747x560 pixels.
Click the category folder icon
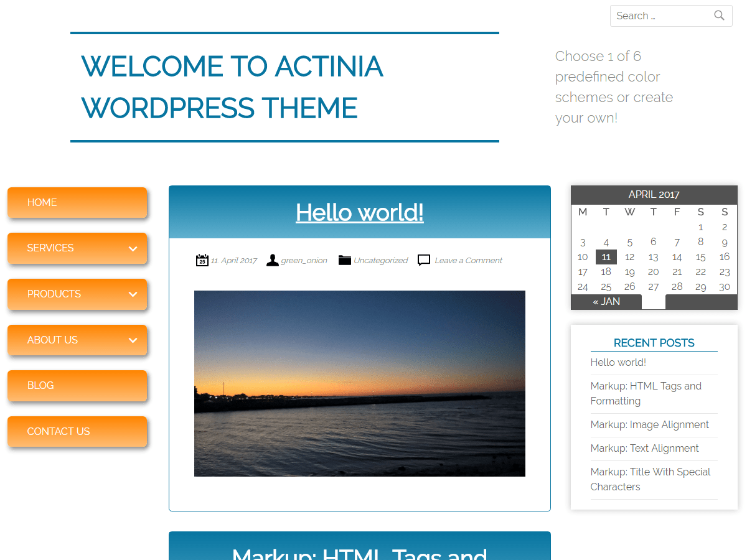(345, 260)
